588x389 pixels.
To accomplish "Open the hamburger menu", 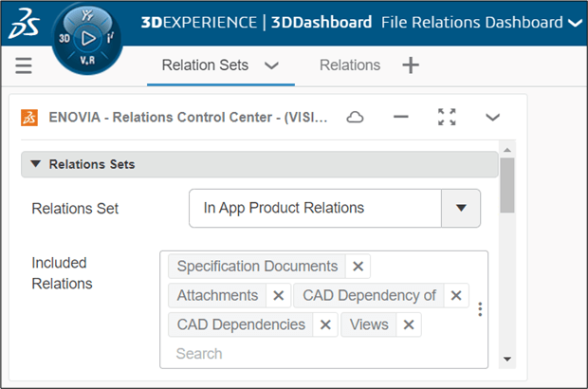I will 24,65.
